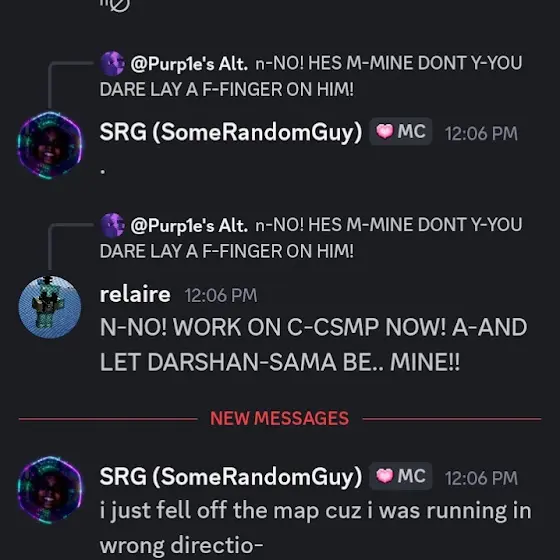560x560 pixels.
Task: Jump to the quoted 'HES M-MINE' reply above SRG's dot message
Action: pyautogui.click(x=311, y=76)
